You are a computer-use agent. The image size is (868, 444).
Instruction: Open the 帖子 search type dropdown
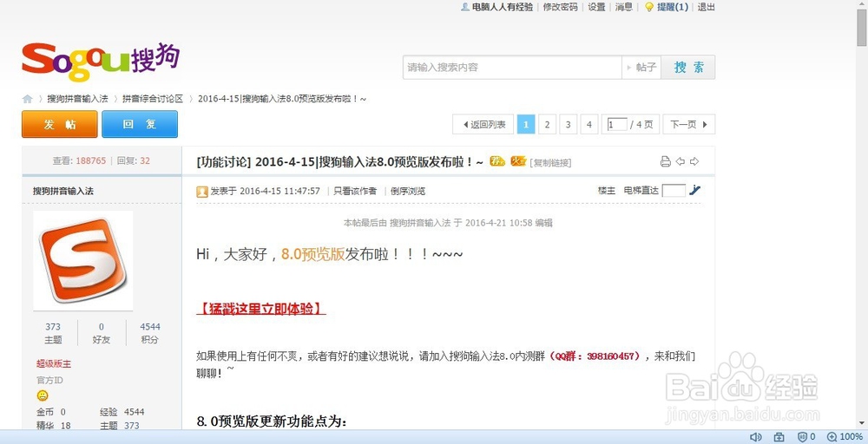point(641,67)
